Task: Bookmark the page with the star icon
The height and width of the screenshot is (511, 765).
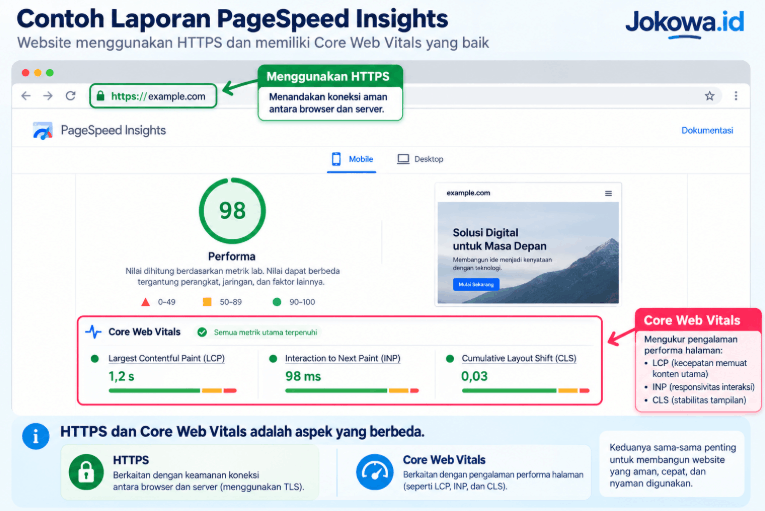Action: (709, 96)
